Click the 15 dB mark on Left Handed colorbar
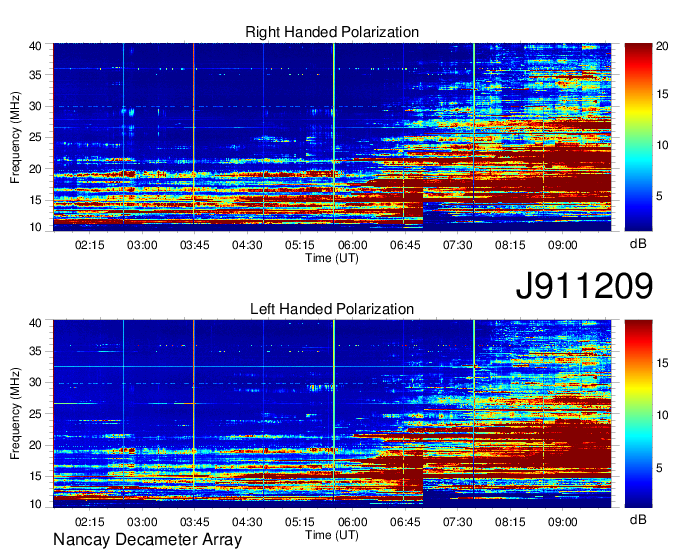Image resolution: width=680 pixels, height=552 pixels. coord(662,363)
